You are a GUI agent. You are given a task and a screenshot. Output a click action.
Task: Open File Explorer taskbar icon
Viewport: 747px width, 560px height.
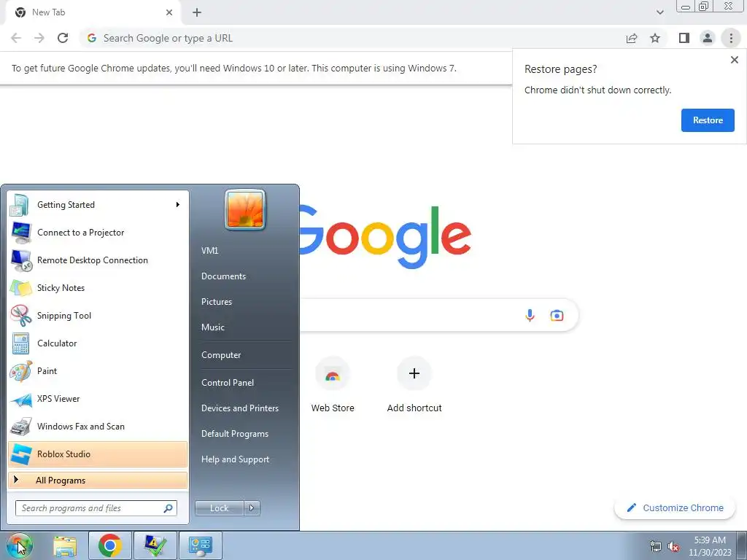pos(65,545)
